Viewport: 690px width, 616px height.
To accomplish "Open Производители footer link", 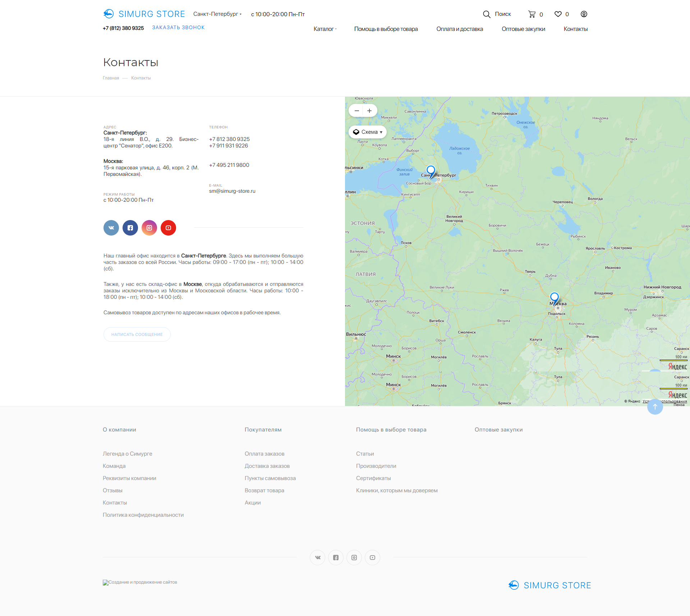I will tap(376, 466).
